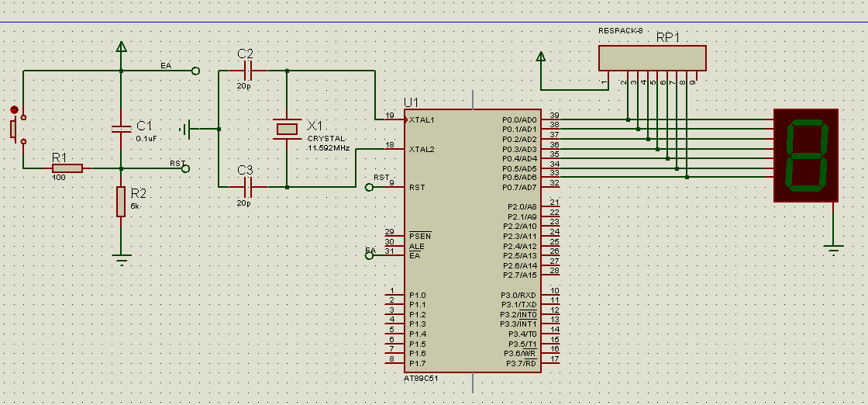
Task: Click the RST terminal next to R1
Action: (185, 168)
